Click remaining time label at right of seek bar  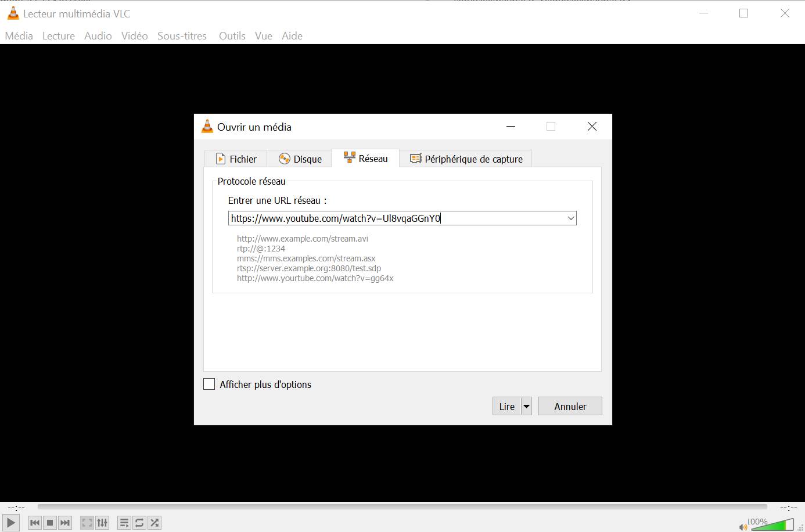coord(789,508)
